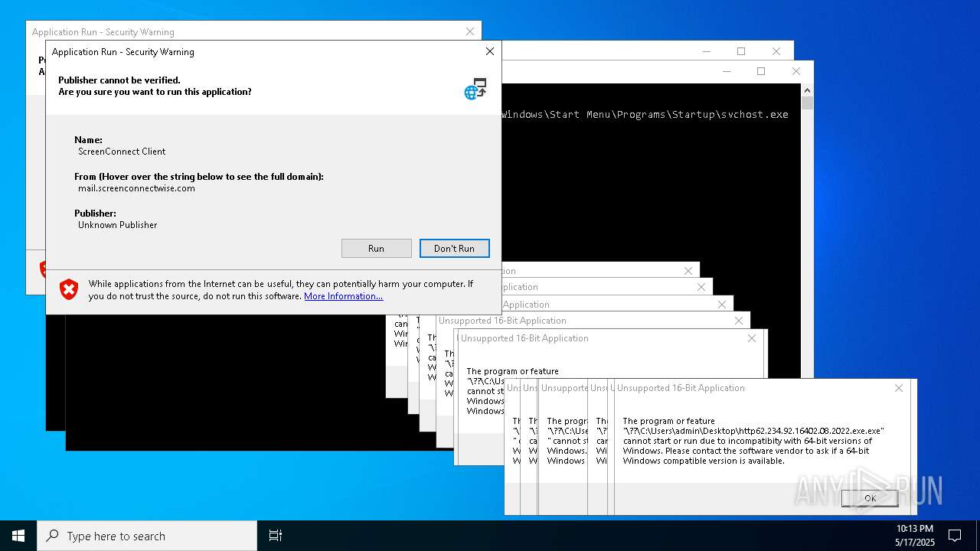Click the ClickOnce globe application icon
Image resolution: width=980 pixels, height=551 pixels.
(x=475, y=89)
